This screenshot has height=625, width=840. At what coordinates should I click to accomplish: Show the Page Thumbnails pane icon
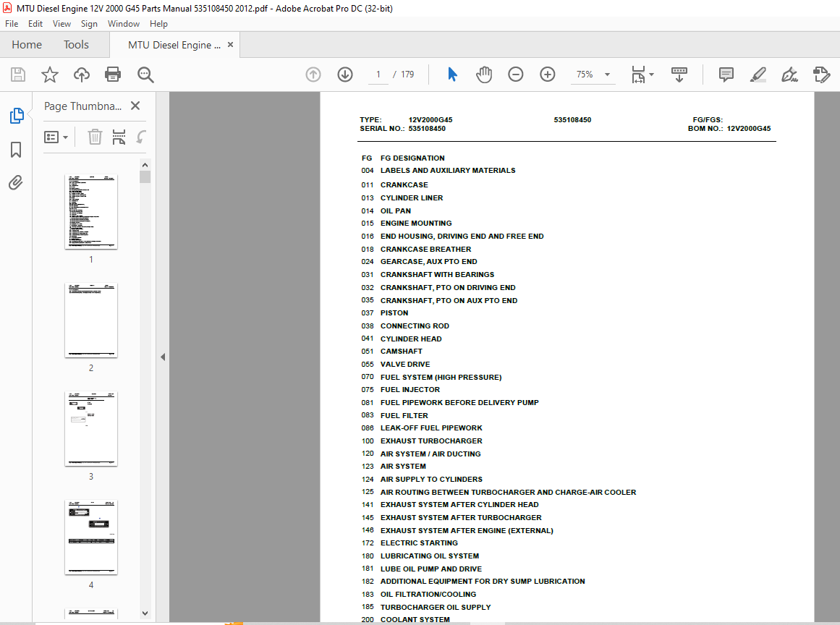tap(17, 116)
